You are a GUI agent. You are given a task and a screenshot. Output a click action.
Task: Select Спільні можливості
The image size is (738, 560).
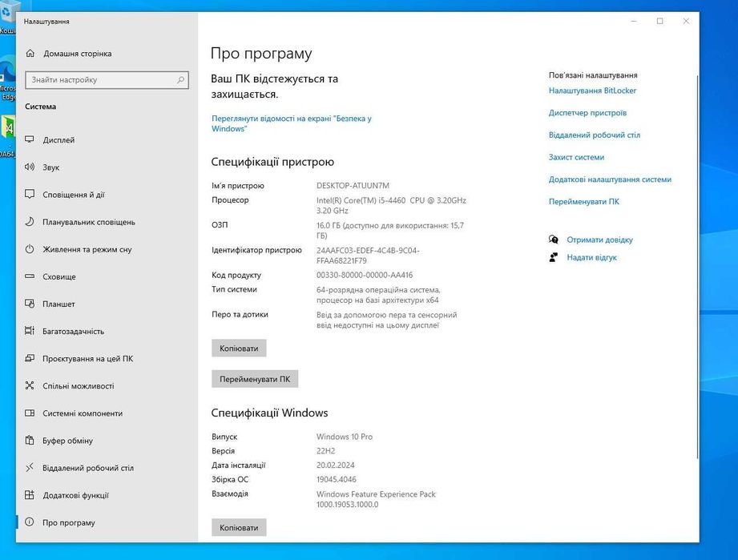[x=79, y=386]
